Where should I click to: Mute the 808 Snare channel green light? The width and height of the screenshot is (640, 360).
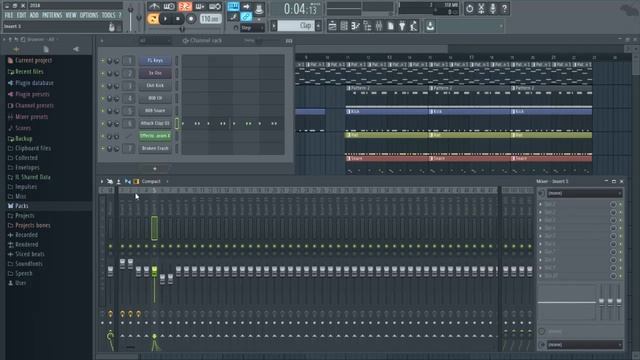coord(103,111)
